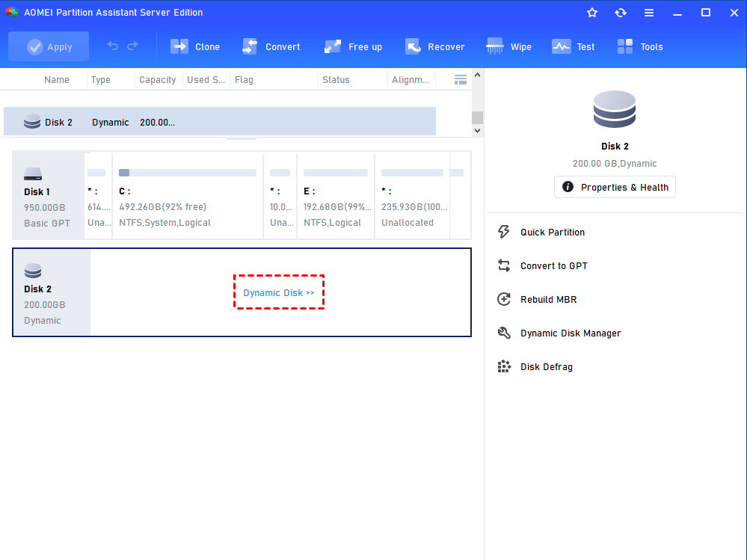Launch Disk Defrag
This screenshot has height=560, width=747.
click(547, 367)
